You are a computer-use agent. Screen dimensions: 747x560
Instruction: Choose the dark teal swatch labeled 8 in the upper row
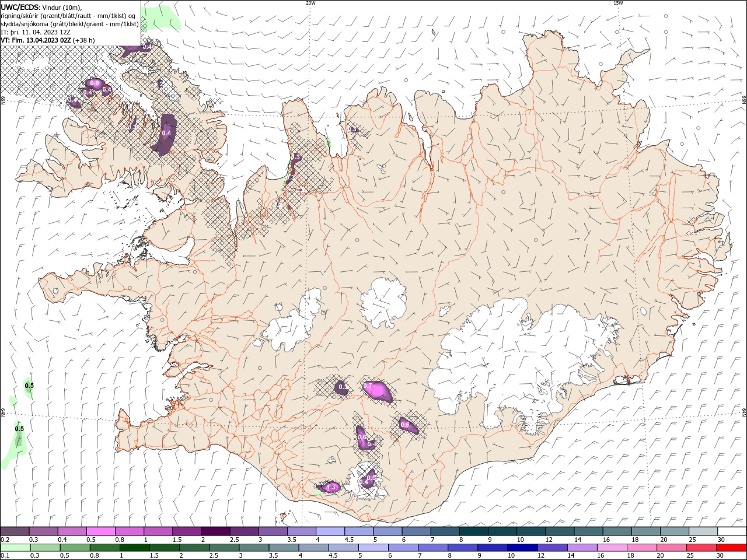click(x=473, y=531)
